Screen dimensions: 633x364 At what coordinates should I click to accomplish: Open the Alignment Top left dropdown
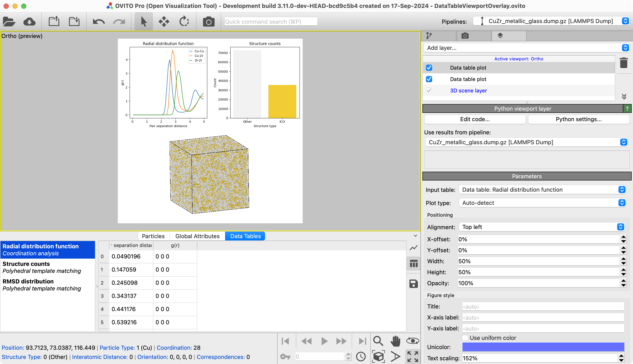542,227
